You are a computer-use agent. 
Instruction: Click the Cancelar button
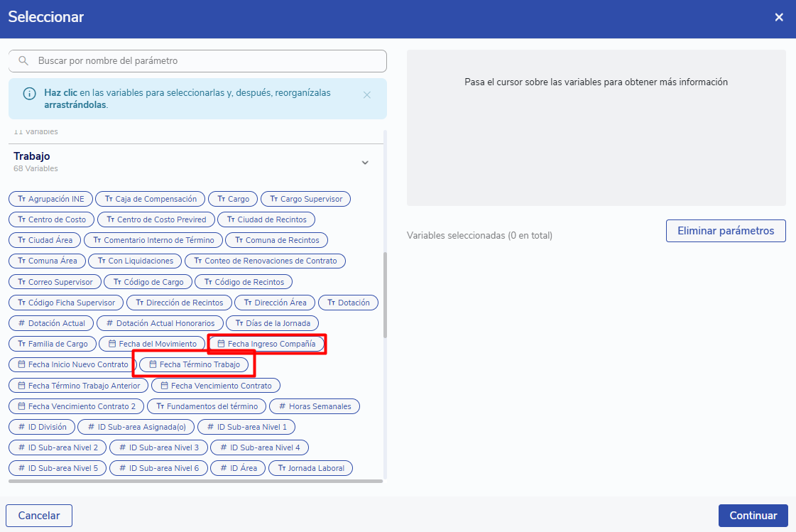(39, 516)
